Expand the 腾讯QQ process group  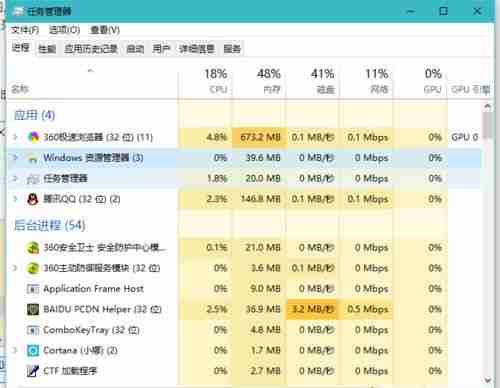(x=15, y=199)
